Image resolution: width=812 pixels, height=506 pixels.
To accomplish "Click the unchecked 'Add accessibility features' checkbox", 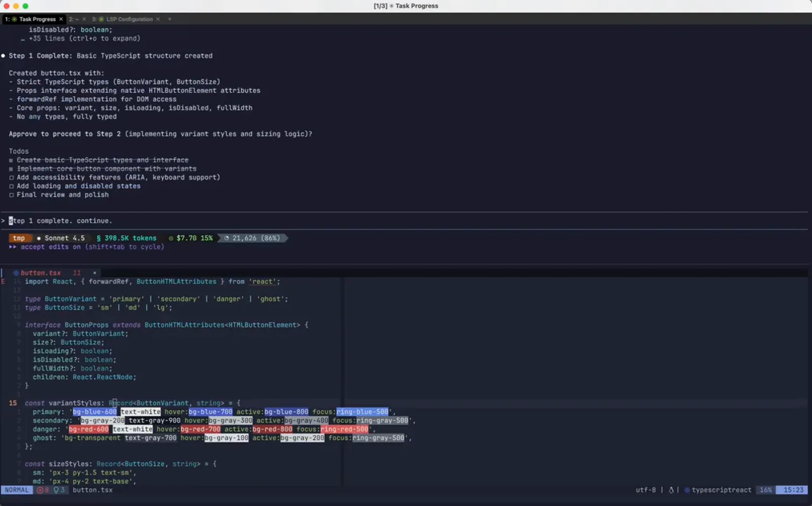I will pos(11,177).
